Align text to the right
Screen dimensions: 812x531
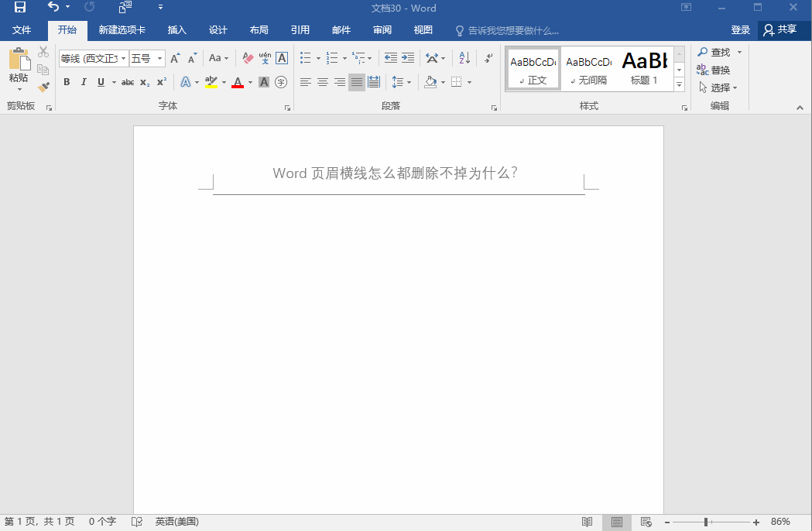coord(340,82)
